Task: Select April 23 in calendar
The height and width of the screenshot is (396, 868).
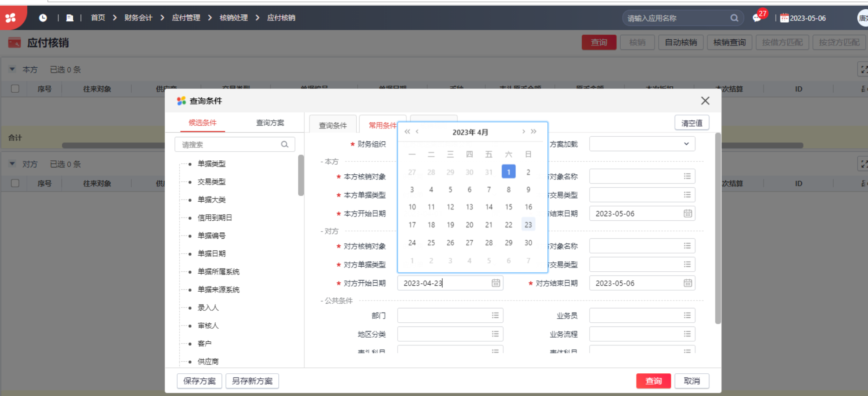Action: 528,224
